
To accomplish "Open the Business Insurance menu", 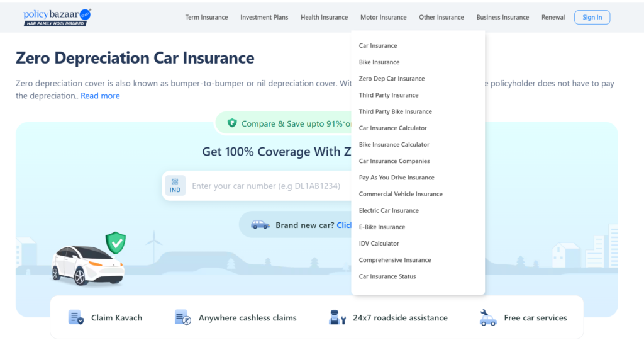I will tap(502, 17).
